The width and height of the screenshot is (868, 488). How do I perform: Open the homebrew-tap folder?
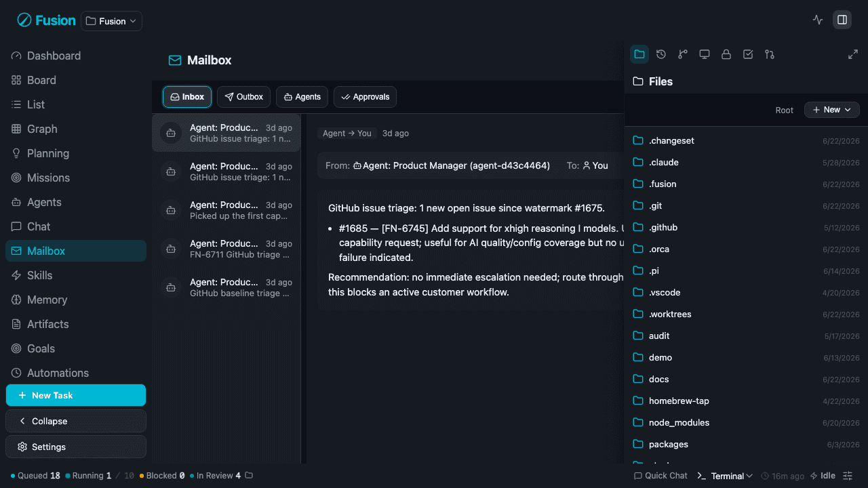pos(746,401)
